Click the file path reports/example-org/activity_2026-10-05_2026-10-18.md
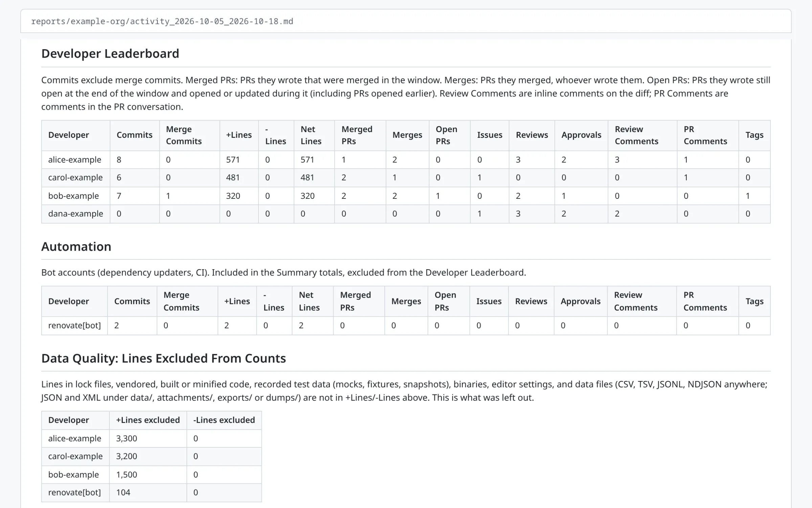This screenshot has height=508, width=812. pyautogui.click(x=162, y=21)
